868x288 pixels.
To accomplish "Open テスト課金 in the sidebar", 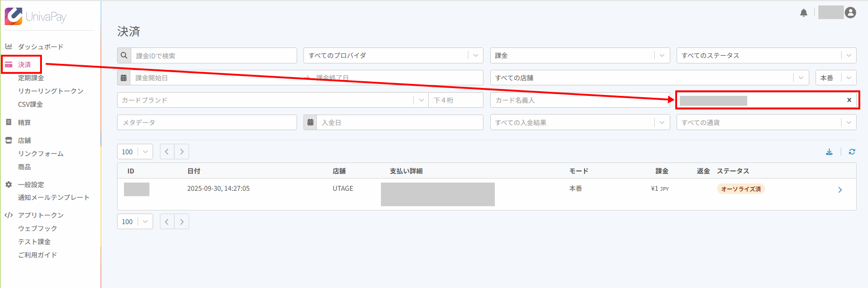I will (x=34, y=241).
